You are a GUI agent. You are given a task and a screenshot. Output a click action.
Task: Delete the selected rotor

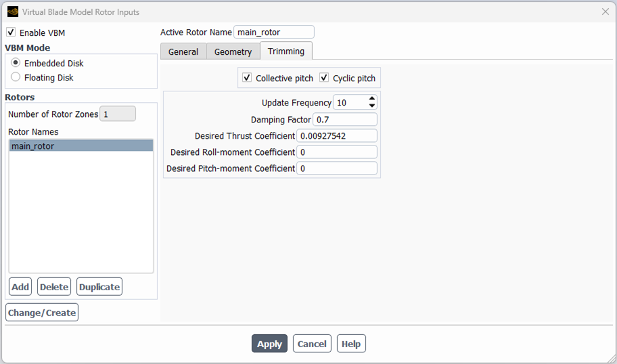click(x=54, y=287)
